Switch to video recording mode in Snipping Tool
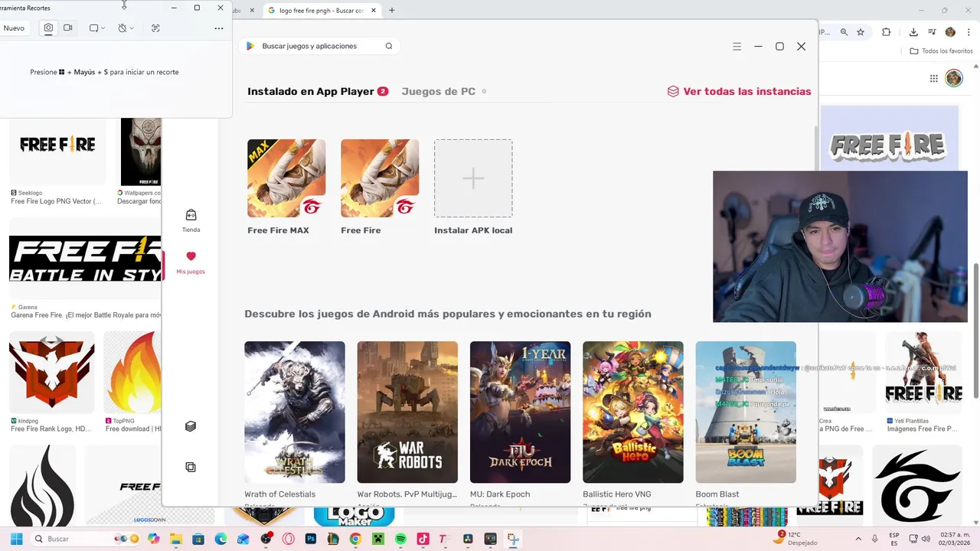This screenshot has height=551, width=980. point(67,28)
